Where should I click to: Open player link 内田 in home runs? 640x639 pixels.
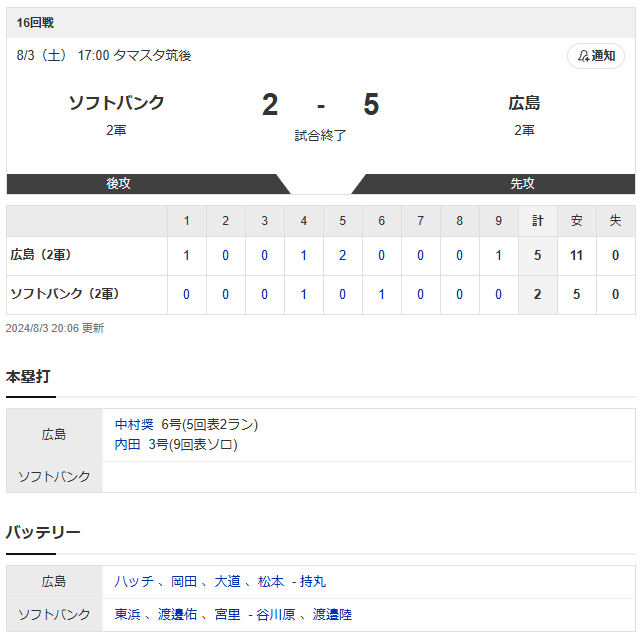coord(127,444)
